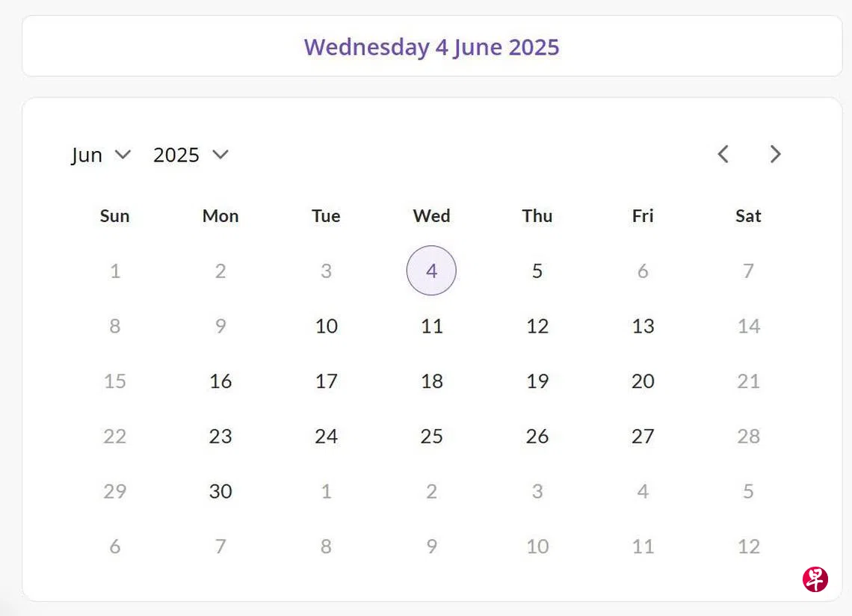Go to next month arrow
The height and width of the screenshot is (616, 852).
click(x=775, y=154)
